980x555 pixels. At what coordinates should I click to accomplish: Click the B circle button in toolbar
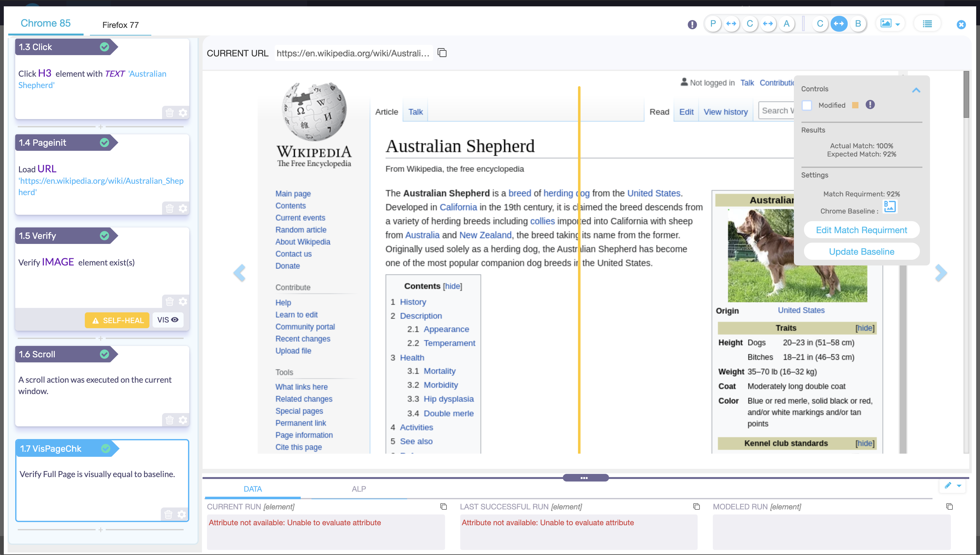tap(858, 24)
